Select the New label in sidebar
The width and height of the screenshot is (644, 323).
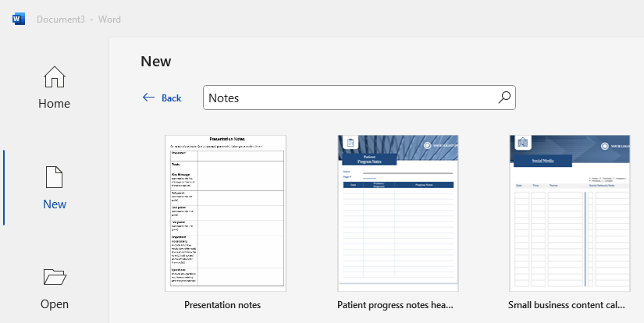55,204
